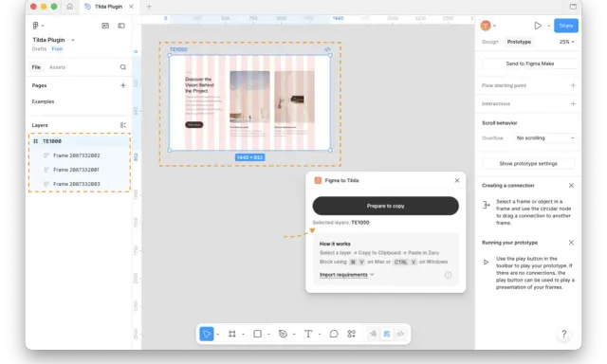The width and height of the screenshot is (607, 364).
Task: Collapse all layers icon
Action: [123, 125]
